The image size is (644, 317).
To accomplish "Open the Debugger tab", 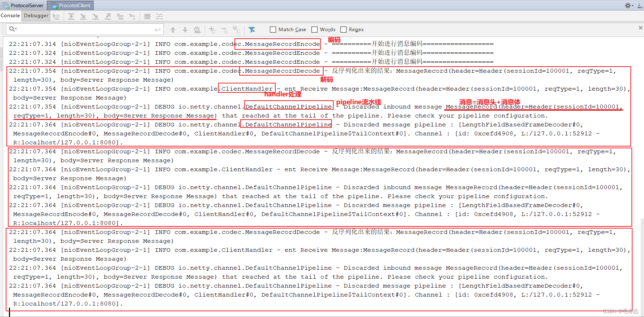I will tap(36, 15).
